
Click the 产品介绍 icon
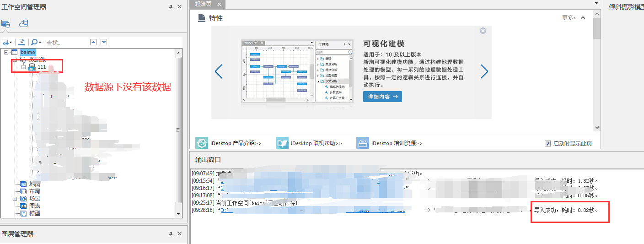(x=202, y=143)
